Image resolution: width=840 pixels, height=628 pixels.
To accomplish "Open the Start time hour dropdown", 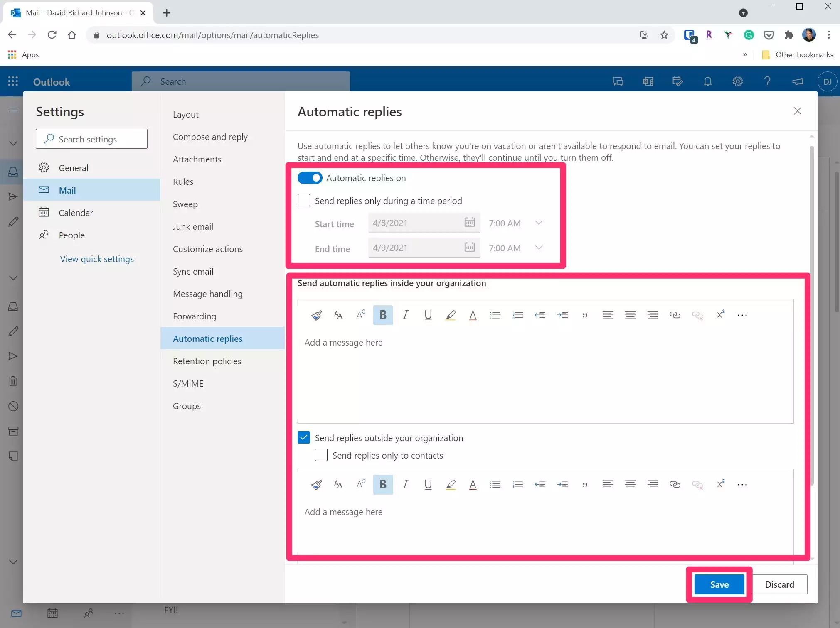I will 539,223.
